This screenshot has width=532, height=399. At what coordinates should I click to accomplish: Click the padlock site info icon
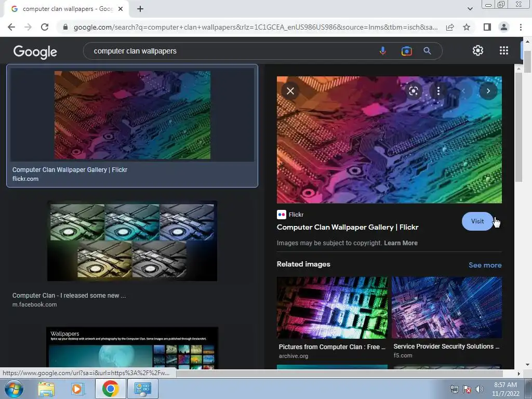point(65,27)
